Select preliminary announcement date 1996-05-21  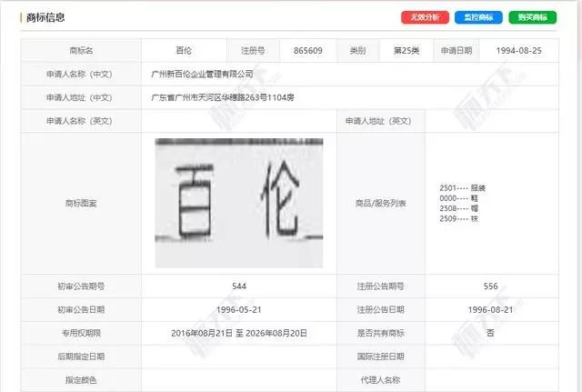pyautogui.click(x=239, y=310)
